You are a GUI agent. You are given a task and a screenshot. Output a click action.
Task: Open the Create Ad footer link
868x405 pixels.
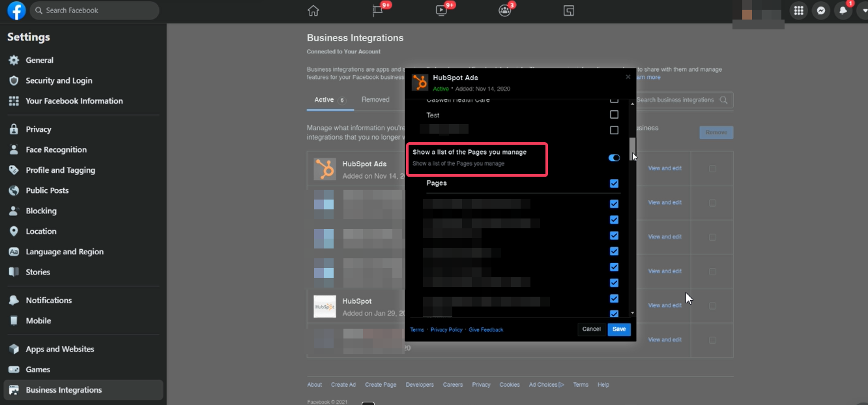click(343, 385)
